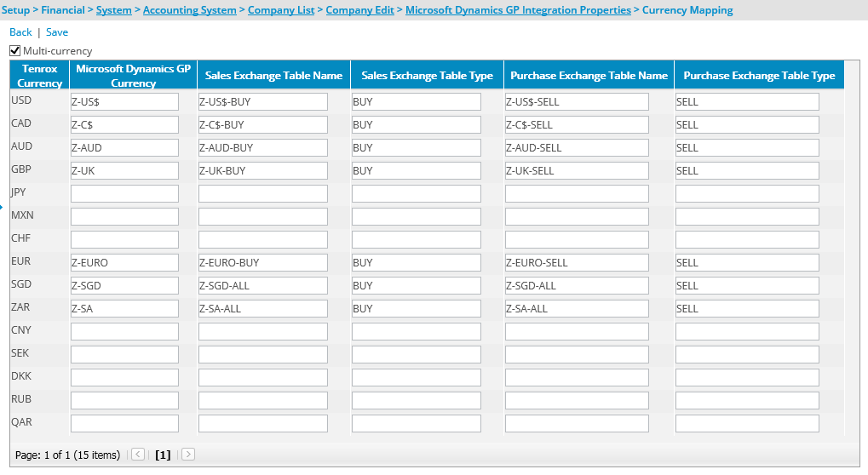
Task: Edit the Z-UK-BUY field
Action: [x=263, y=171]
